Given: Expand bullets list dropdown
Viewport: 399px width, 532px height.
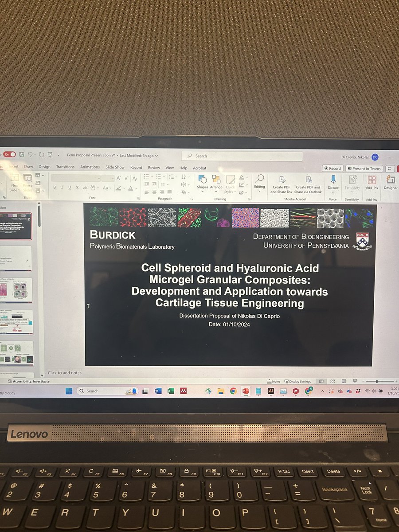Looking at the screenshot, I should [x=153, y=178].
